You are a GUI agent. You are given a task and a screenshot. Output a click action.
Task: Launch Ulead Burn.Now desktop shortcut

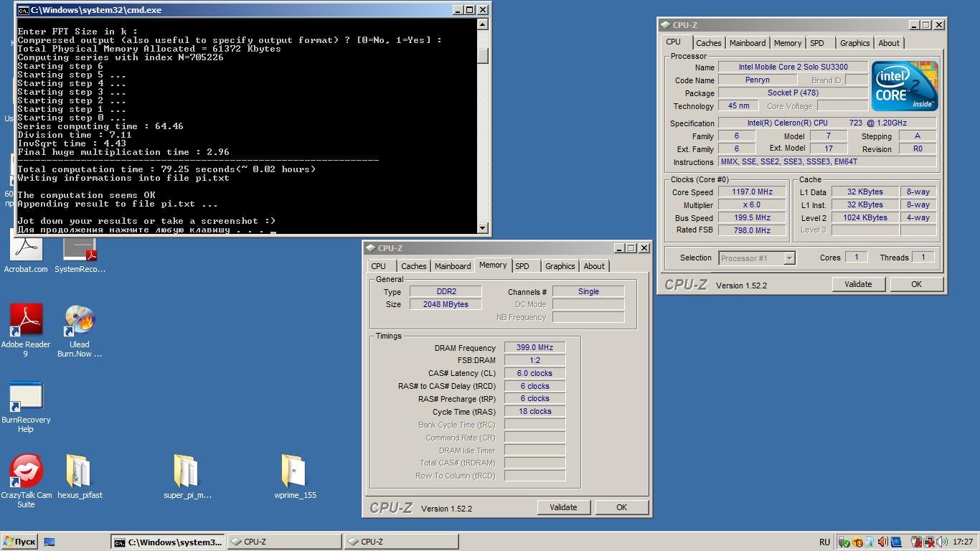[80, 330]
